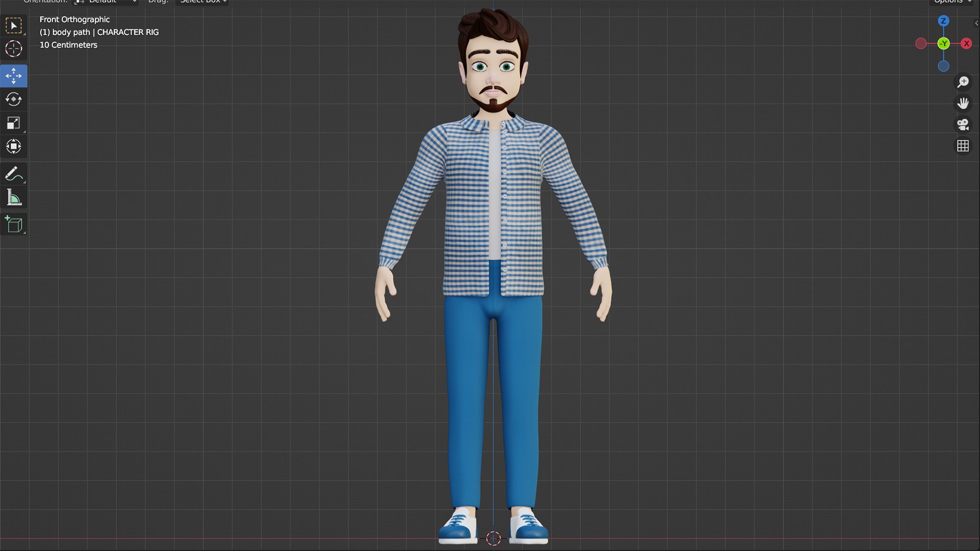Choose the Measure ruler tool
The height and width of the screenshot is (551, 980).
(14, 197)
